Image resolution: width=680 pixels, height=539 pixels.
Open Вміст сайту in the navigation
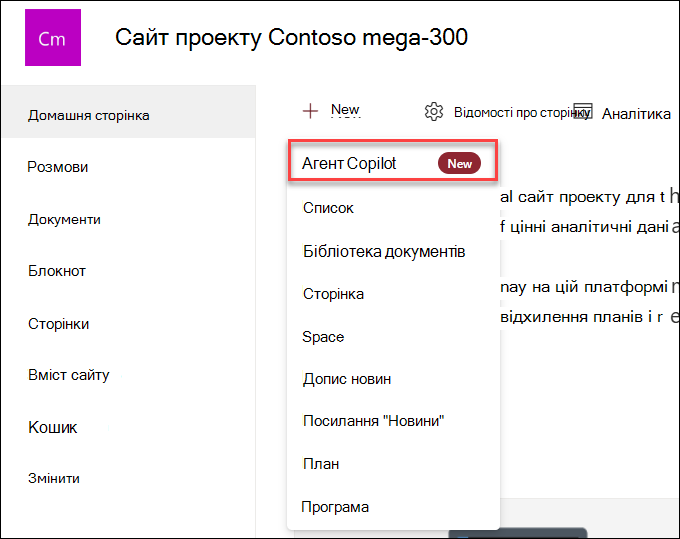69,375
